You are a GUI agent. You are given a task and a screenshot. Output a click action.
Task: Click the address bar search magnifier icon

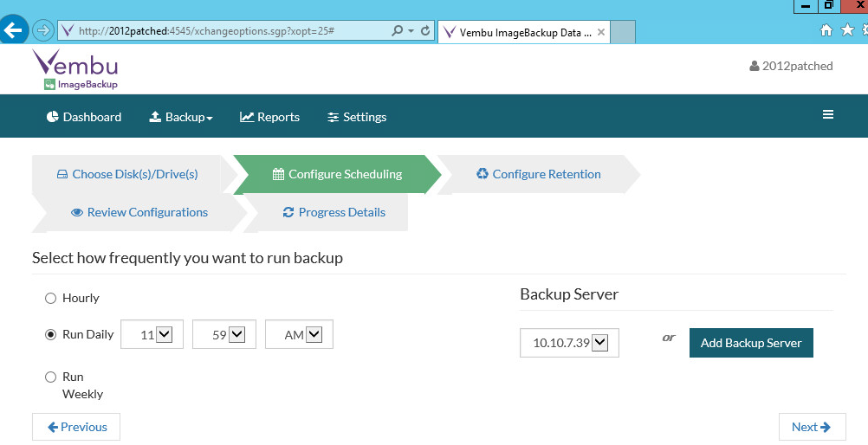397,30
